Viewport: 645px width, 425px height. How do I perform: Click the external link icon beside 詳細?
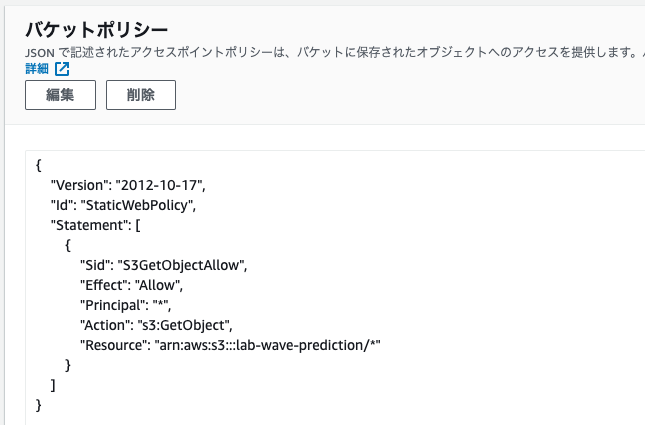pyautogui.click(x=62, y=69)
